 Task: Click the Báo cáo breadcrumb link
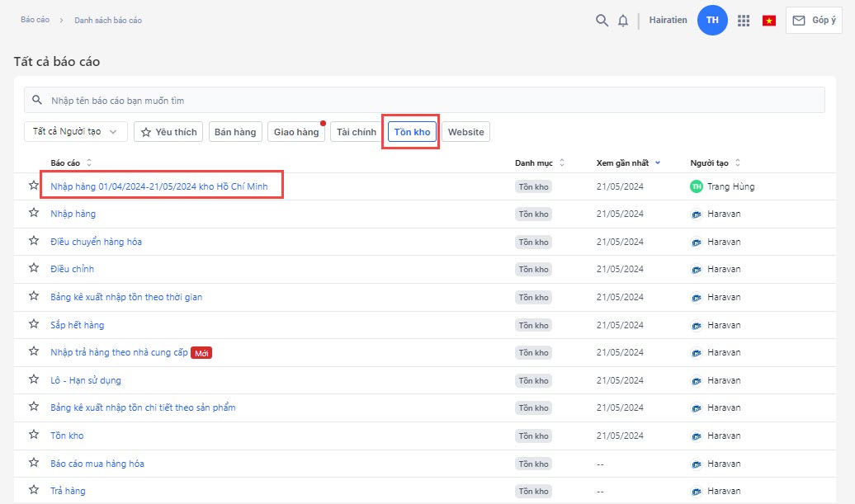(34, 20)
